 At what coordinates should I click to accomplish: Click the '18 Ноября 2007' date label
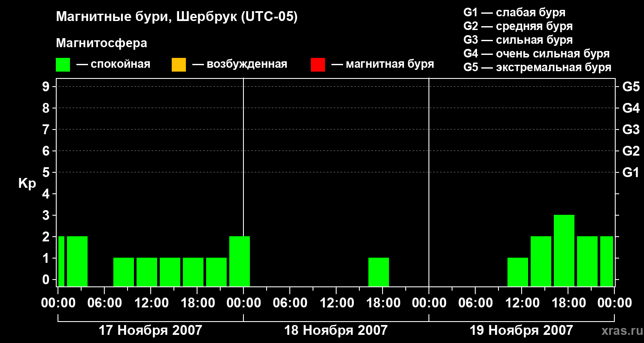[336, 331]
